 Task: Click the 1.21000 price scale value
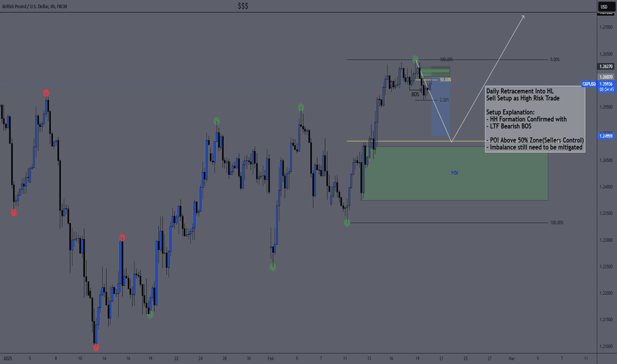(606, 346)
